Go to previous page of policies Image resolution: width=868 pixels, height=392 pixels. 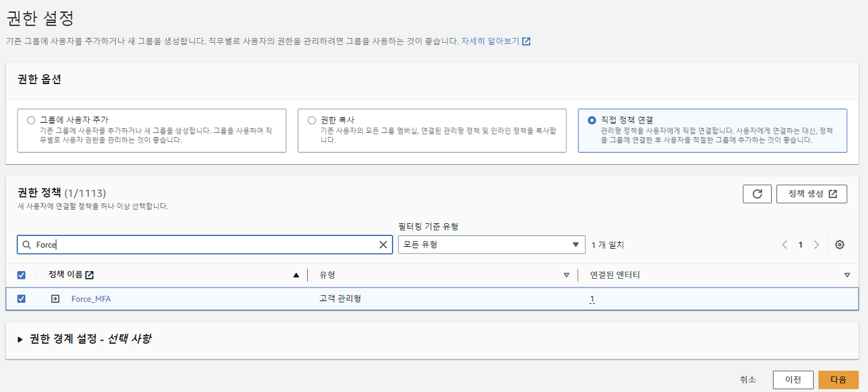785,245
